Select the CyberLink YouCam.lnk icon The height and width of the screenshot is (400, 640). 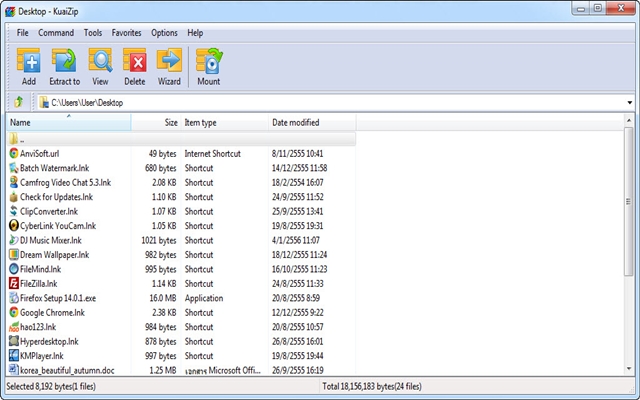(x=14, y=226)
